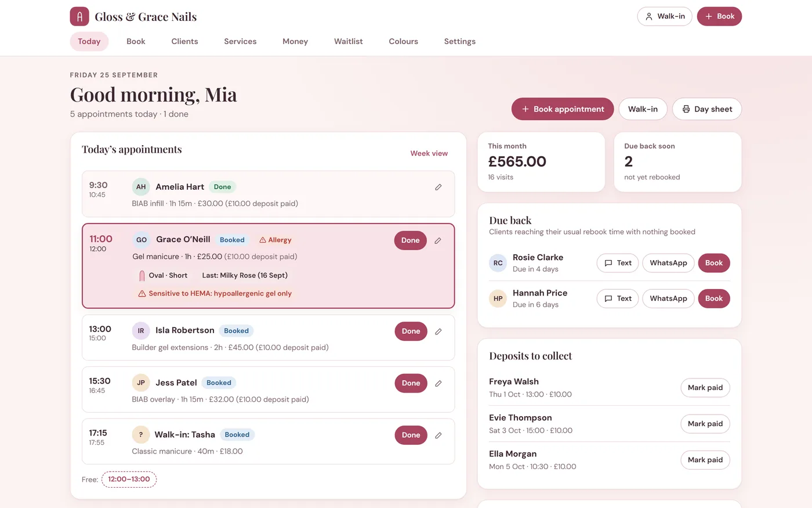Open the Colours tab
812x508 pixels.
[404, 41]
